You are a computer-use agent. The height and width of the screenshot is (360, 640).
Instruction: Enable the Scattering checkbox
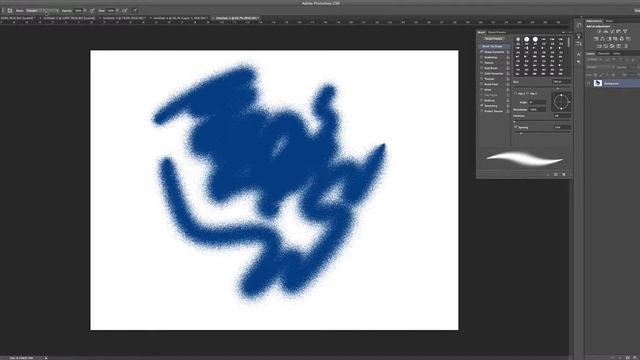482,58
